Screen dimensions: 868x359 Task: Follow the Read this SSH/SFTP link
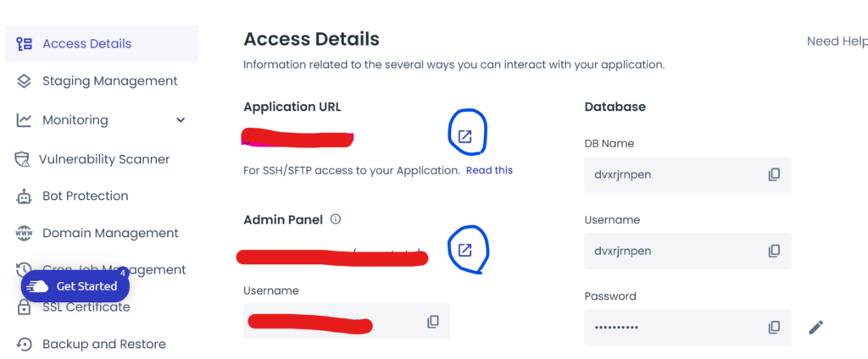[489, 170]
